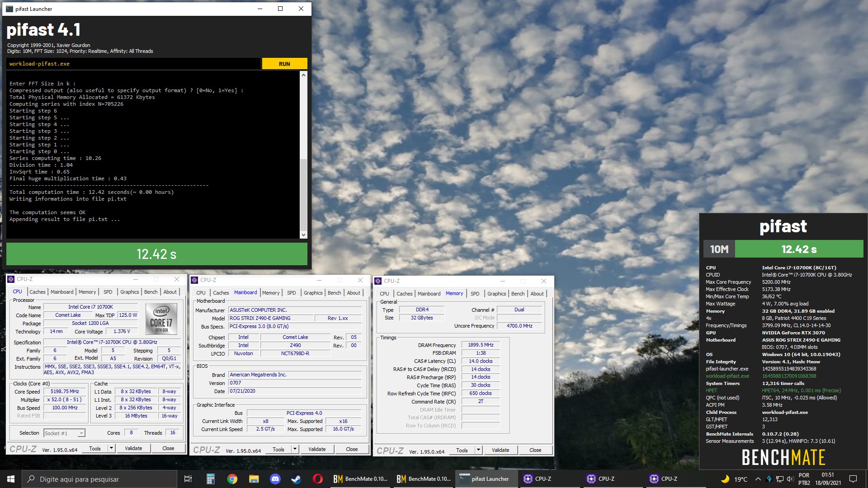Click Validate in the CPU-Z Memory window

500,450
